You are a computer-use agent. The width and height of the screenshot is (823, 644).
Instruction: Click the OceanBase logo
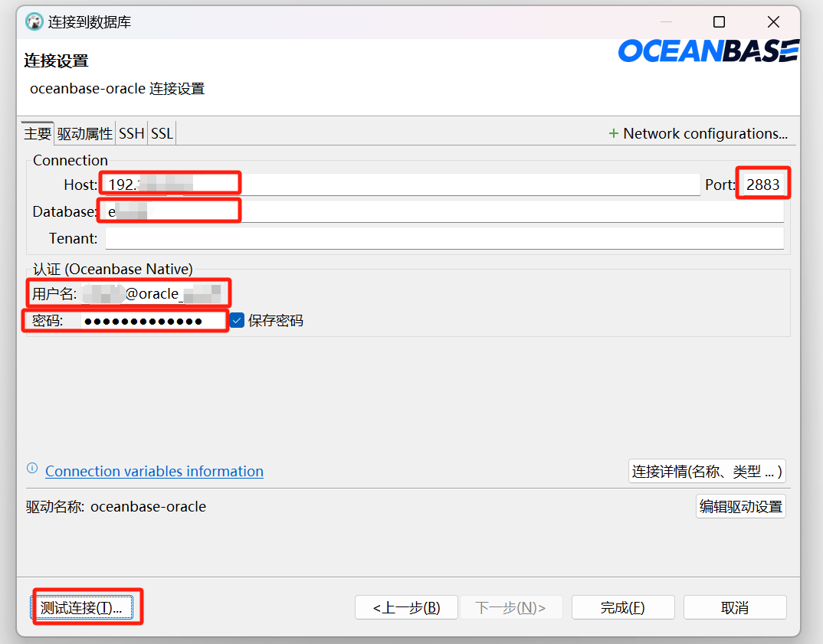[x=709, y=51]
